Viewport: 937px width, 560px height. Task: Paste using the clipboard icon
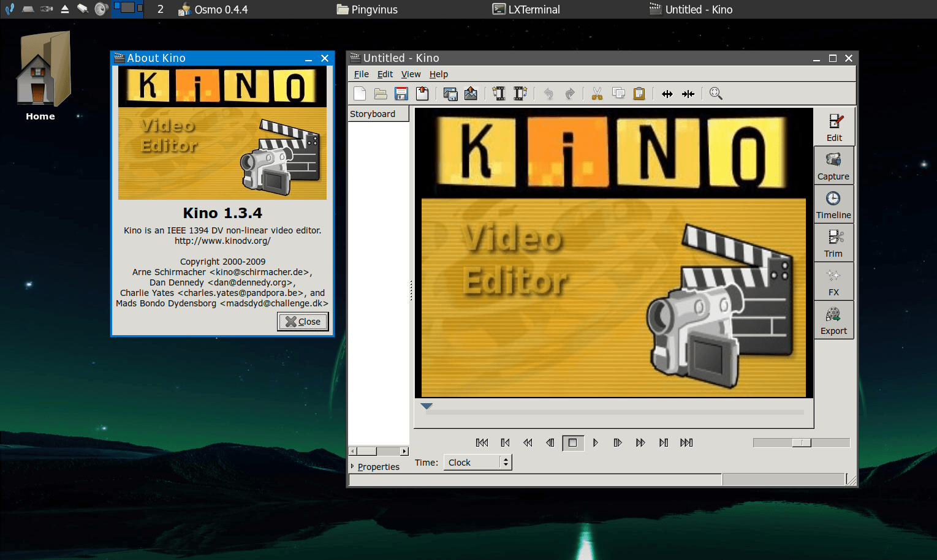[639, 94]
